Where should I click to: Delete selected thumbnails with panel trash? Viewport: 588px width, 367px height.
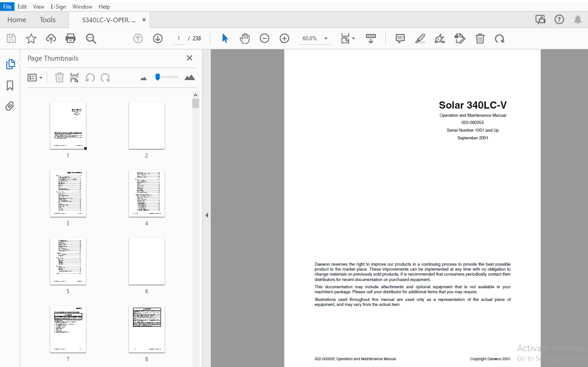[x=59, y=77]
